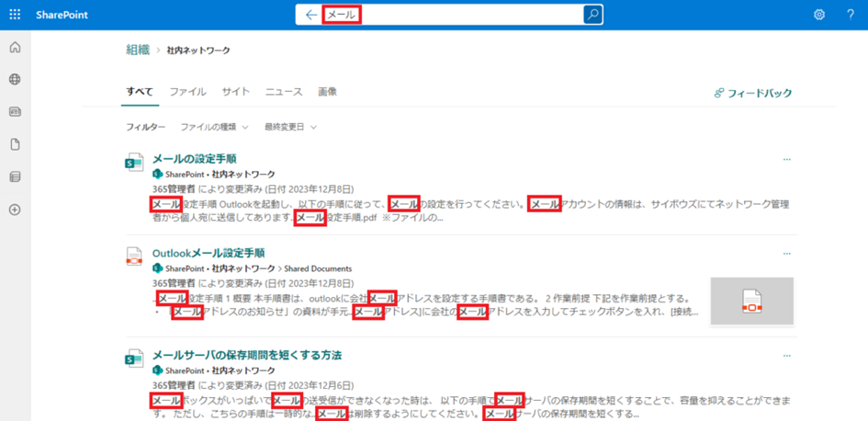Open the settings gear icon

click(x=819, y=15)
